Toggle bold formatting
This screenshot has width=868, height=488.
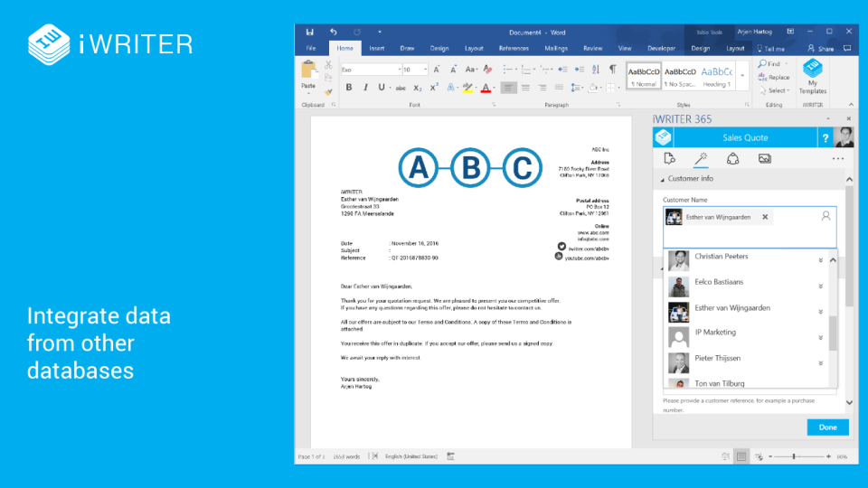pos(349,88)
